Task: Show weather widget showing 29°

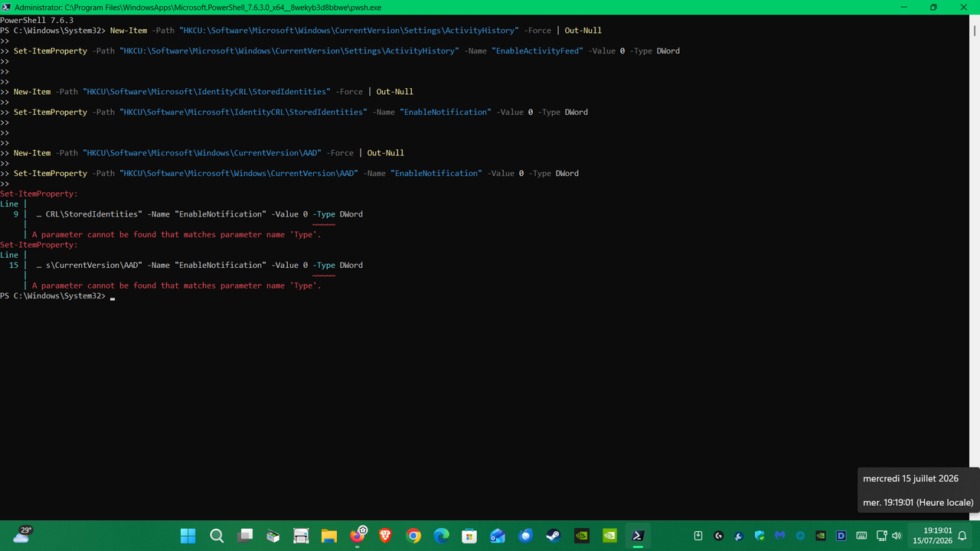Action: [x=21, y=535]
